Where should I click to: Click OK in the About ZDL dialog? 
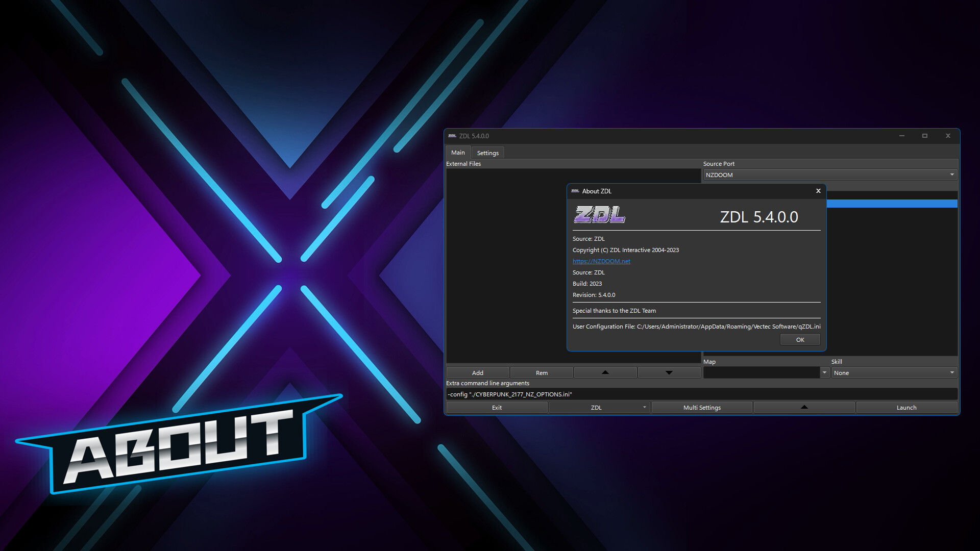coord(800,339)
